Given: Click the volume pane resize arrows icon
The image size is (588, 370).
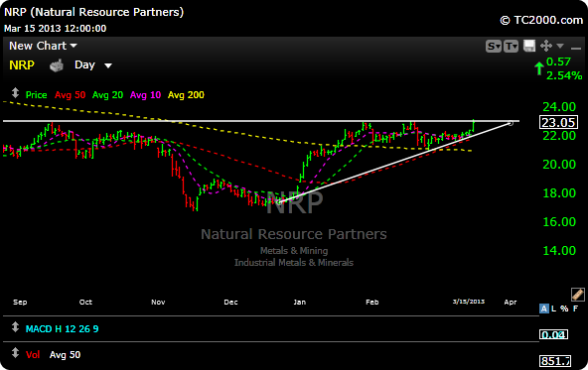Looking at the screenshot, I should (x=15, y=353).
